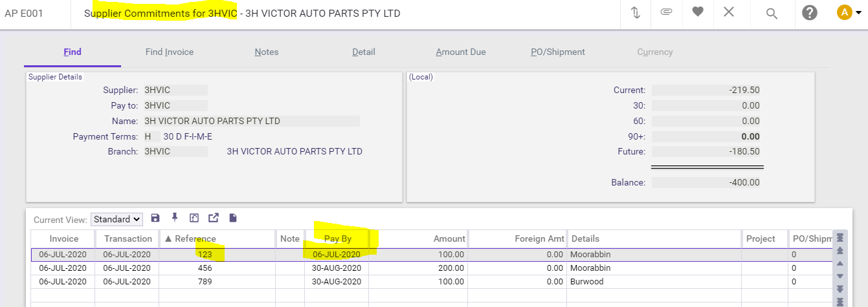Open help with the question mark icon
Viewport: 868px width, 307px height.
pyautogui.click(x=809, y=13)
